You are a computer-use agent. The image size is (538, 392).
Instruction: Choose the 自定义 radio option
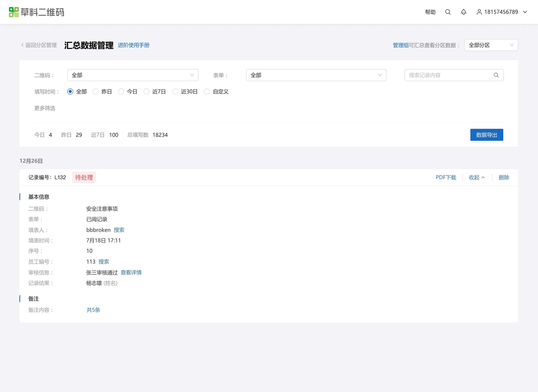click(x=207, y=92)
